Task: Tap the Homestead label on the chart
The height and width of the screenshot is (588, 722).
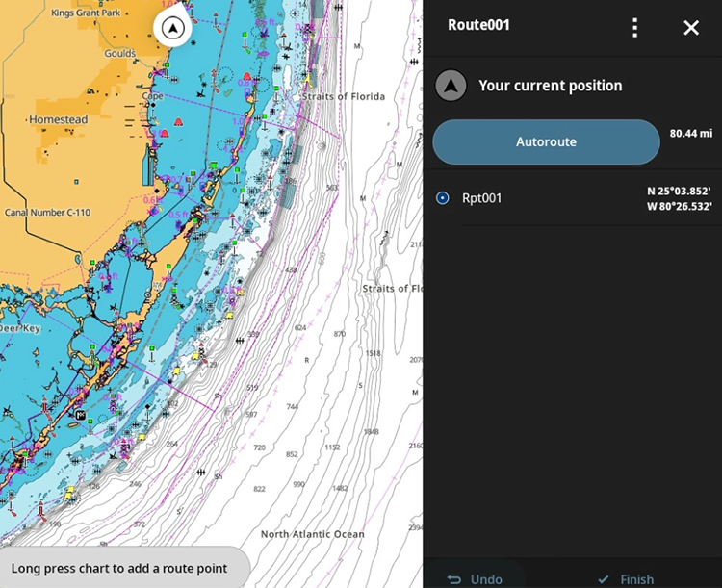Action: pyautogui.click(x=59, y=120)
